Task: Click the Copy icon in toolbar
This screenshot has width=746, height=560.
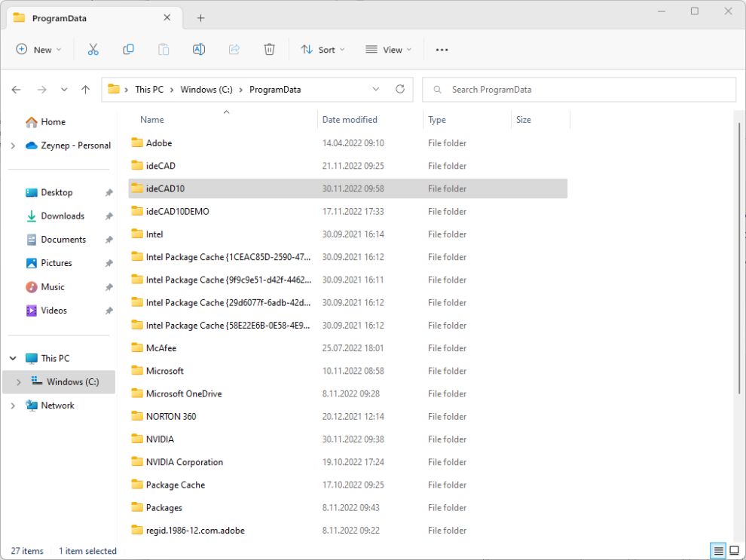Action: [128, 50]
